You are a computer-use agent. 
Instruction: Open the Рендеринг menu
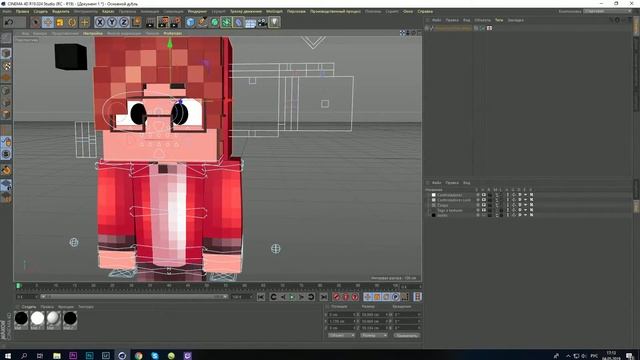197,11
